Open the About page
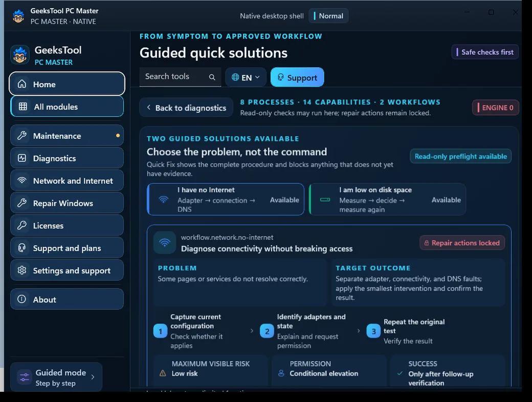 (67, 299)
